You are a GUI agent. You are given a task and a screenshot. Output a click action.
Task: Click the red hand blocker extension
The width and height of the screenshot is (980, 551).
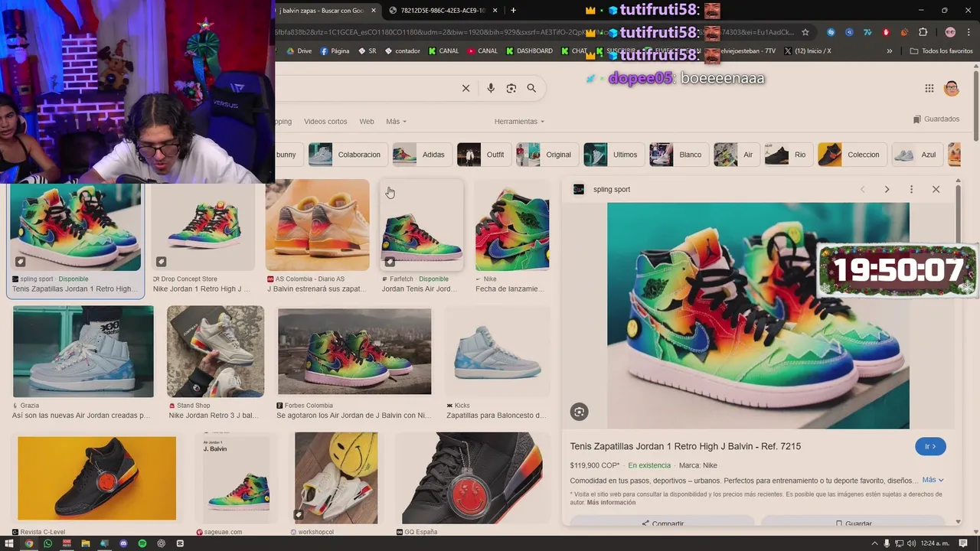[x=886, y=32]
